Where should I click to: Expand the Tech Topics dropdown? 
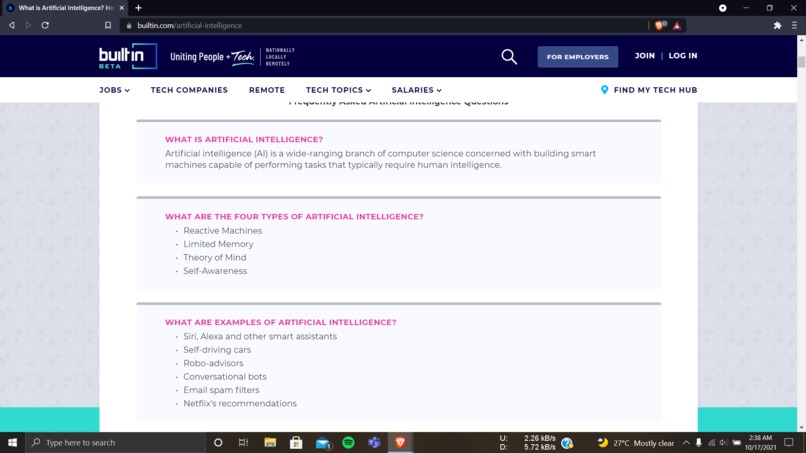338,90
